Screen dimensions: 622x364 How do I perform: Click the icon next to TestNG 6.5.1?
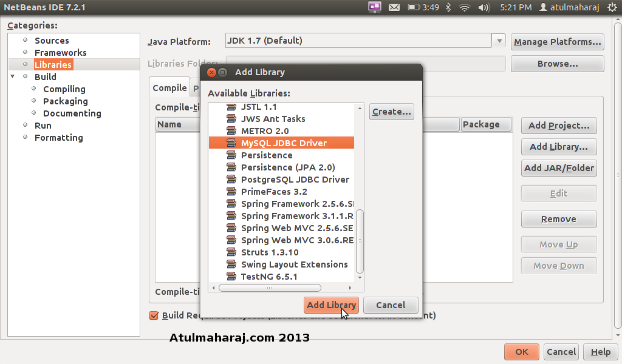pos(231,277)
